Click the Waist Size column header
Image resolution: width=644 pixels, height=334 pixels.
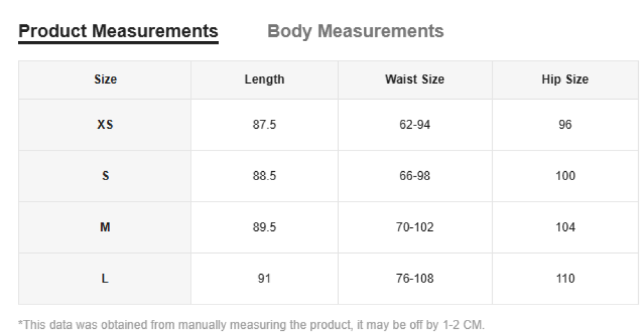[415, 80]
